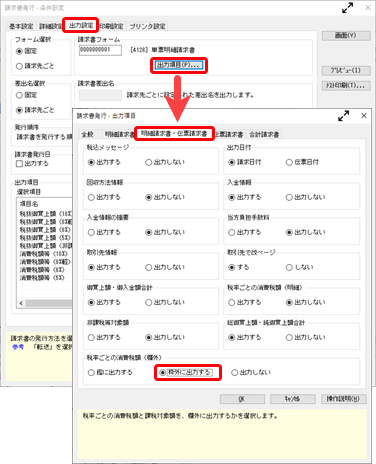Choose する for 取引先で改ページ

pyautogui.click(x=239, y=267)
